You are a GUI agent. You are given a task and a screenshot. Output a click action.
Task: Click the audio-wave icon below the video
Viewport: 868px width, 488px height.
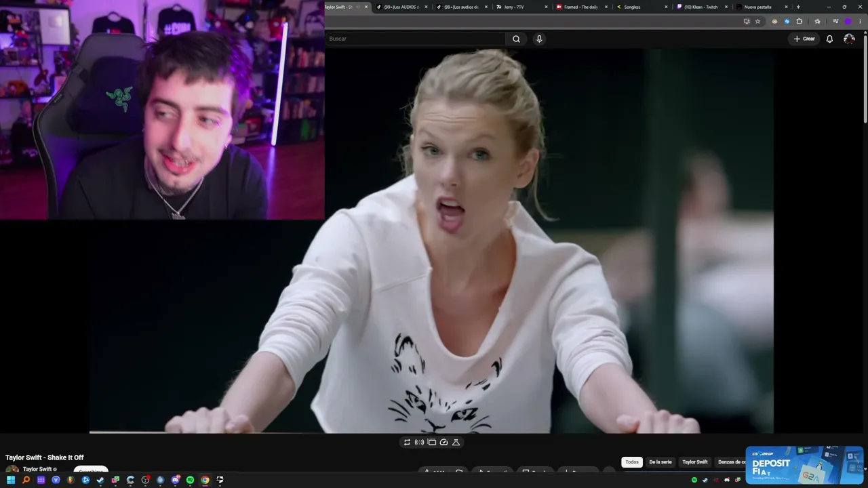pos(419,442)
